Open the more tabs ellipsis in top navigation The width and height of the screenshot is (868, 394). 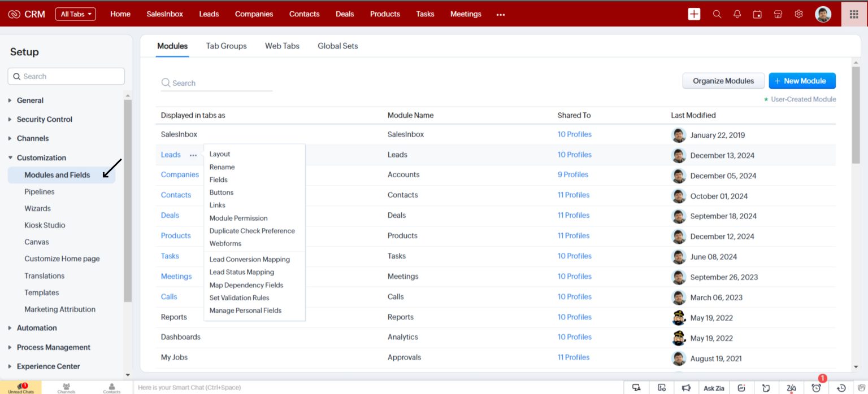coord(501,15)
